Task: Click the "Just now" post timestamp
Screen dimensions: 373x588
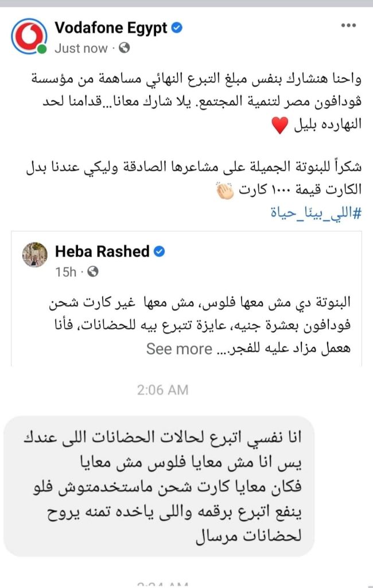Action: (x=82, y=48)
